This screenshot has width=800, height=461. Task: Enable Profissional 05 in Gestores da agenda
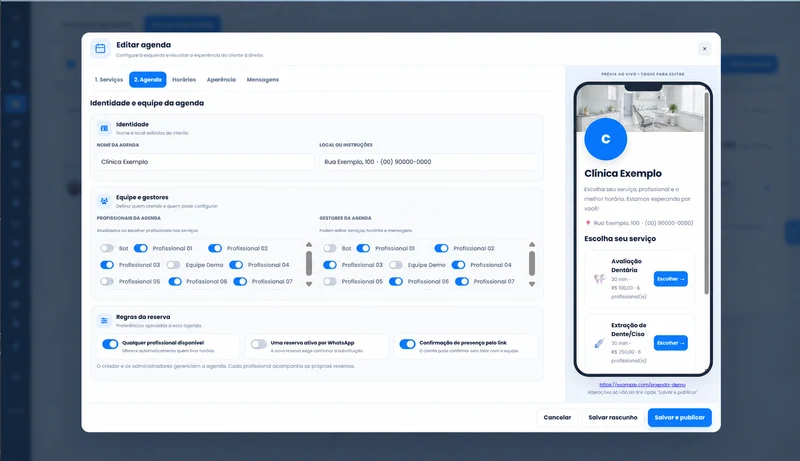point(330,281)
